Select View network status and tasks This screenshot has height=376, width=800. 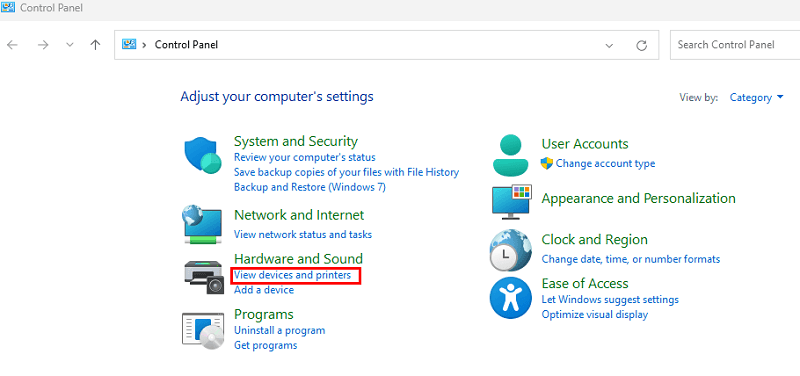(303, 235)
